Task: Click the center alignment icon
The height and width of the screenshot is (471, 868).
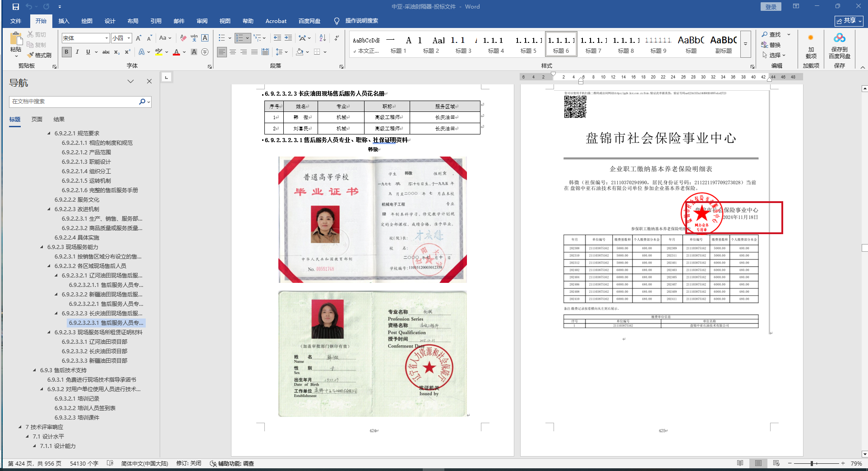Action: (x=233, y=52)
